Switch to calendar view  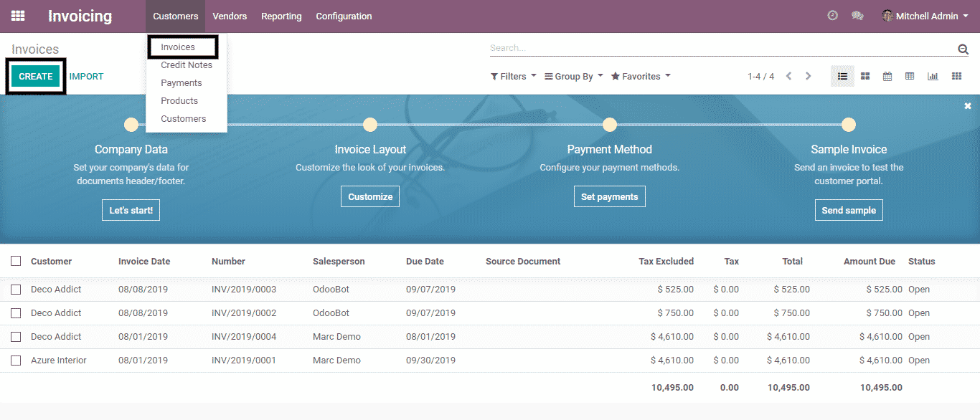(887, 76)
